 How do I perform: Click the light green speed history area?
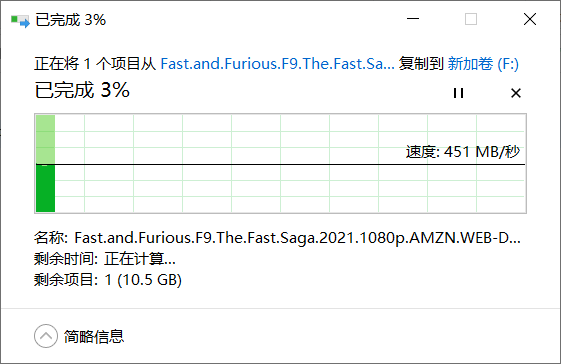[x=45, y=140]
